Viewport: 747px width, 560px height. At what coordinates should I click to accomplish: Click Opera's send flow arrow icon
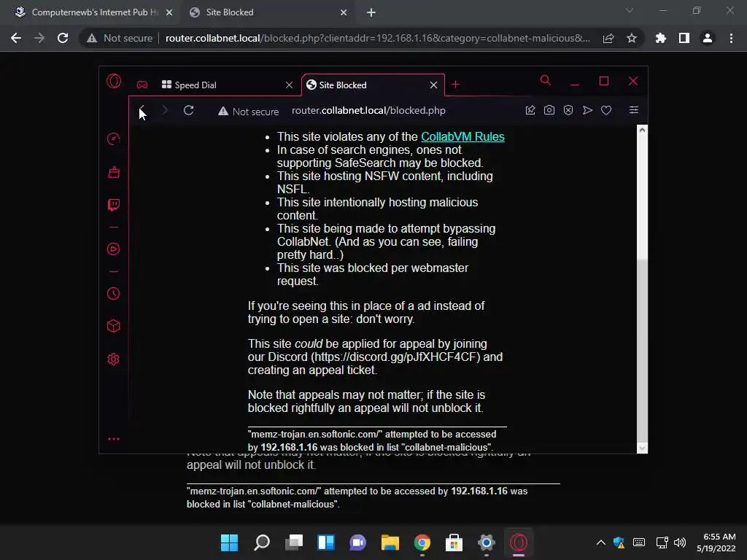[x=587, y=111]
